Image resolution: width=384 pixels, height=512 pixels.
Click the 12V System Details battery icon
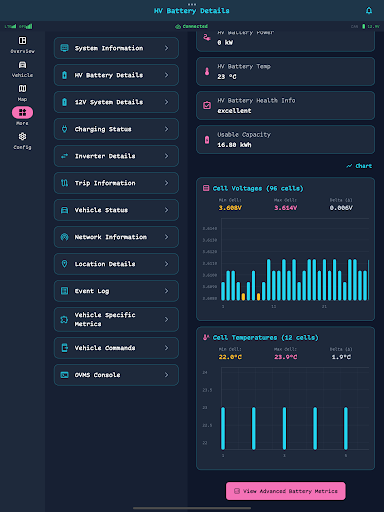click(65, 102)
